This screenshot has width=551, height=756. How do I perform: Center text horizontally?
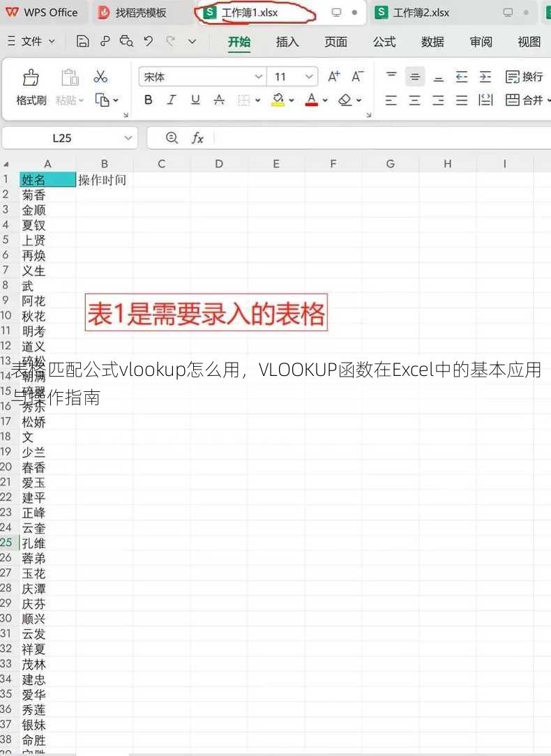(x=414, y=100)
